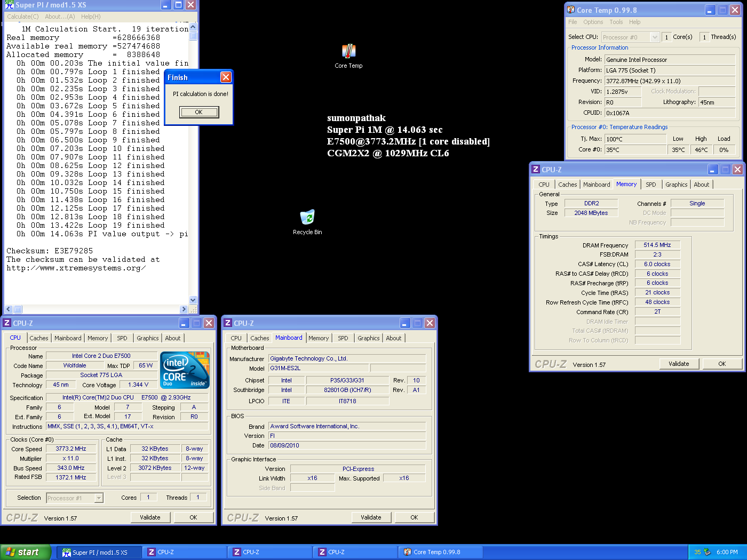Click Super PI scrollbar down arrow
Screen dimensions: 747x560
point(193,300)
